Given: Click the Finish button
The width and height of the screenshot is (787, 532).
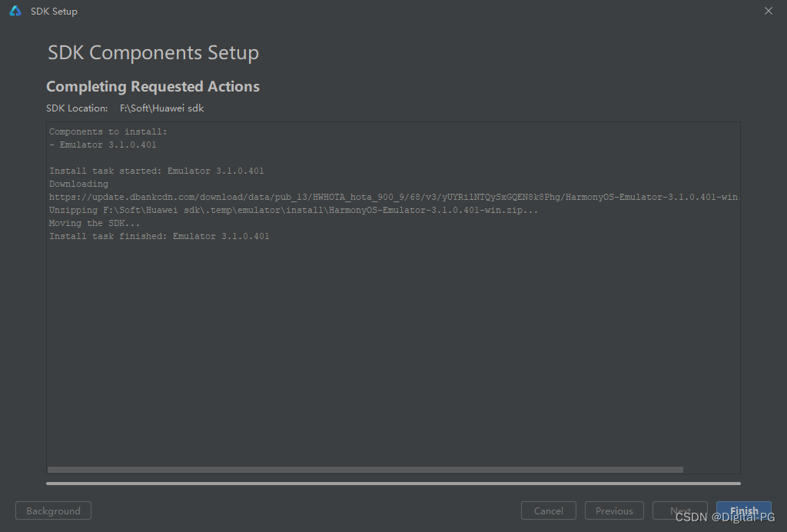Looking at the screenshot, I should coord(743,510).
